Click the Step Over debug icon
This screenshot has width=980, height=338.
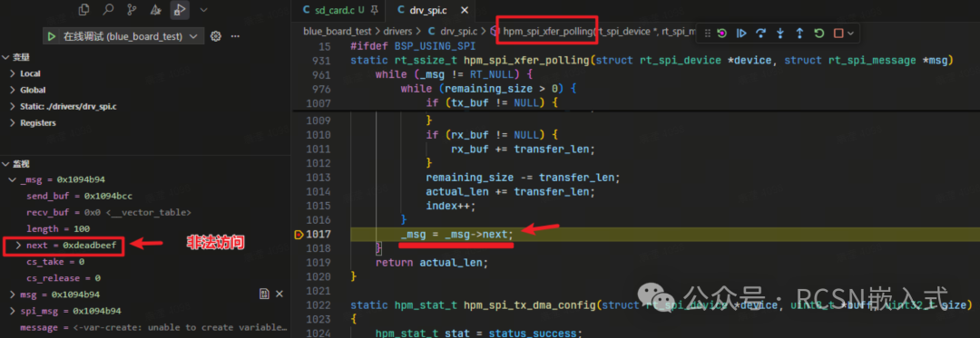760,33
